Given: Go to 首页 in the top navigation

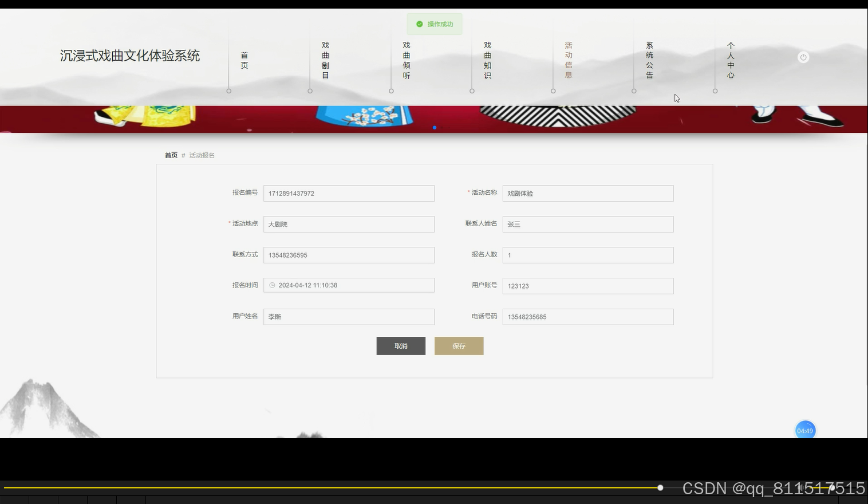Looking at the screenshot, I should 244,60.
